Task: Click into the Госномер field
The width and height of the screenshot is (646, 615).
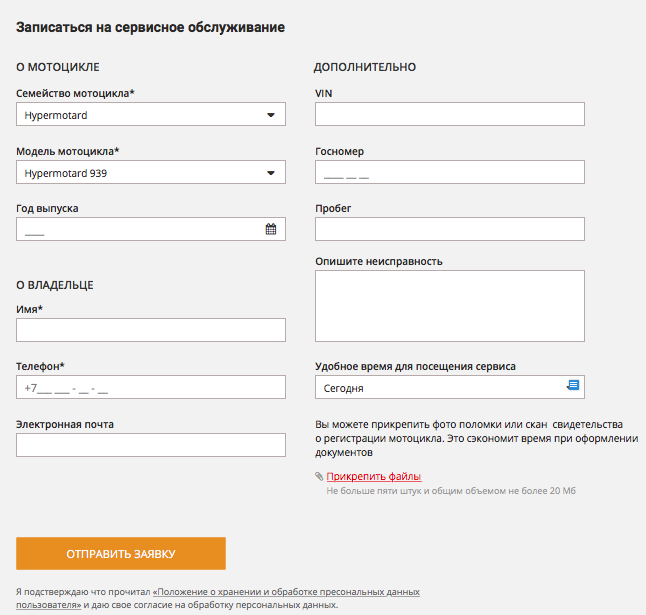Action: pos(449,173)
